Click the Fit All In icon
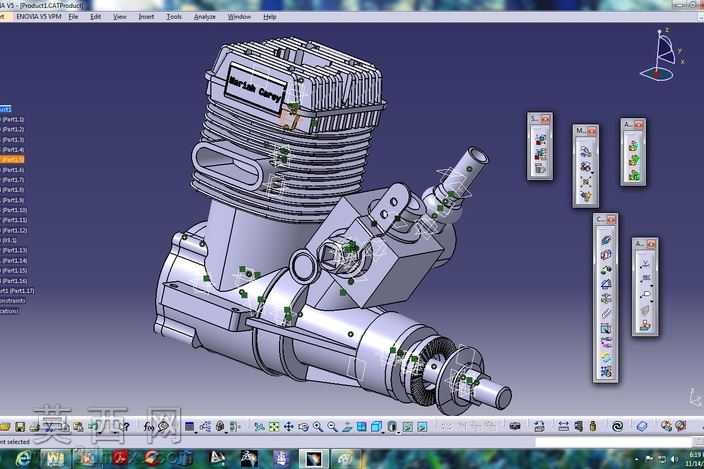The image size is (704, 469). (x=274, y=426)
